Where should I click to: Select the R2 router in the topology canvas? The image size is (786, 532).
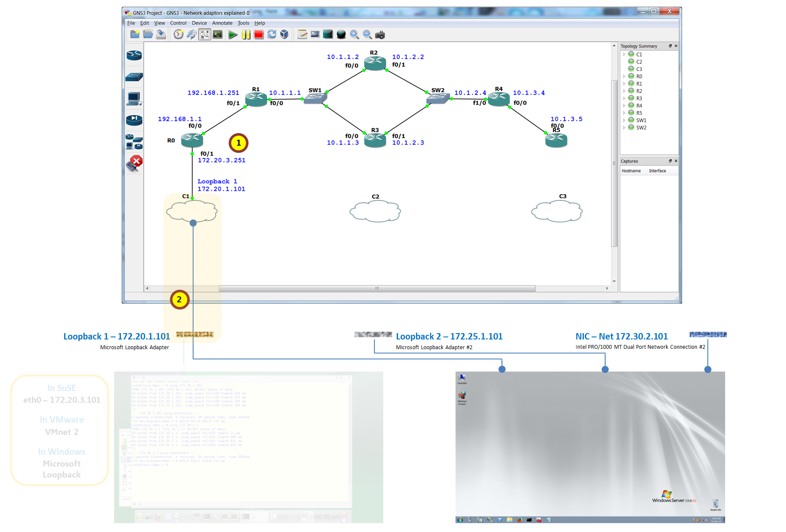(x=374, y=64)
